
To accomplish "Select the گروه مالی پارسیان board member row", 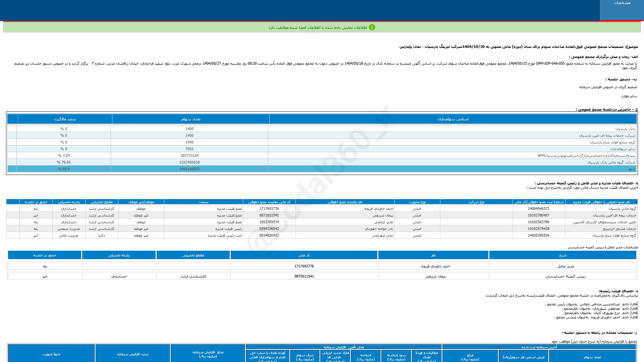I will tap(322, 208).
